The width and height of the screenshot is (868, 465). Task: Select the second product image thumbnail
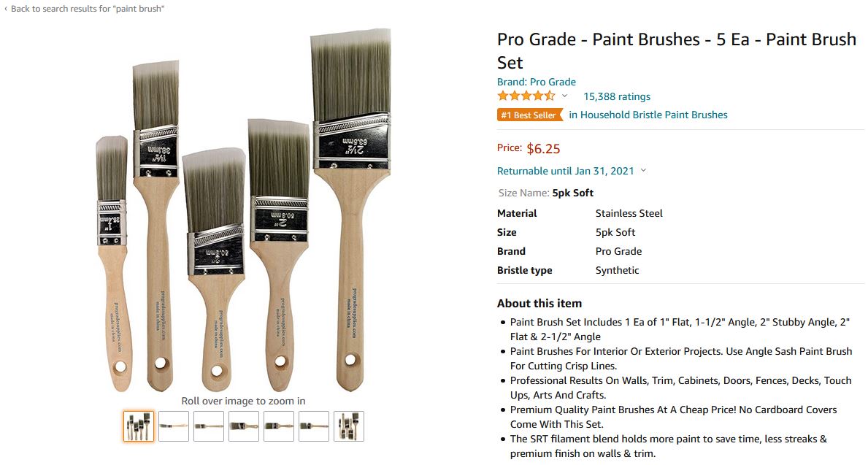174,426
